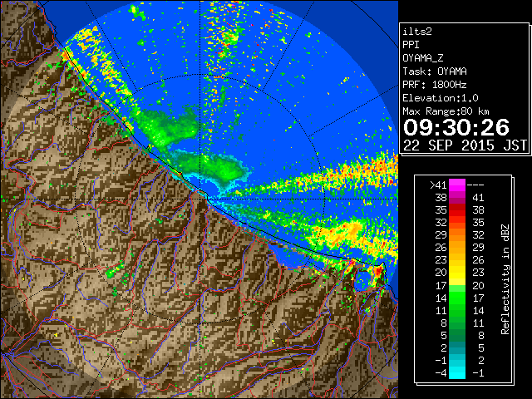
Task: Click the '-4' legend label
Action: tap(441, 372)
